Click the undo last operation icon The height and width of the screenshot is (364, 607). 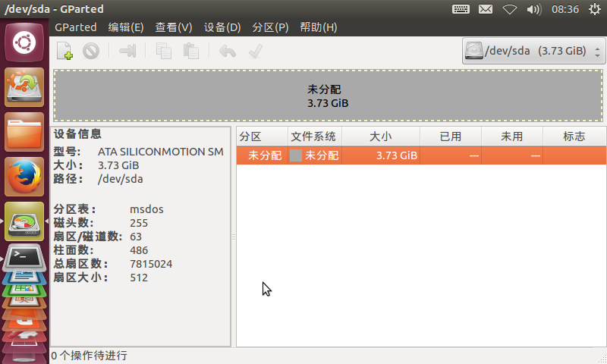(x=227, y=51)
